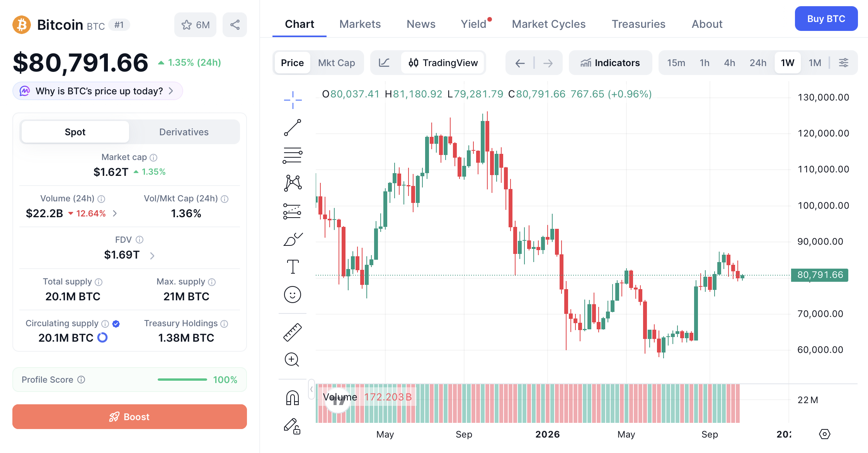This screenshot has height=453, width=868.
Task: Expand the Volume (24h) details chevron
Action: 115,213
